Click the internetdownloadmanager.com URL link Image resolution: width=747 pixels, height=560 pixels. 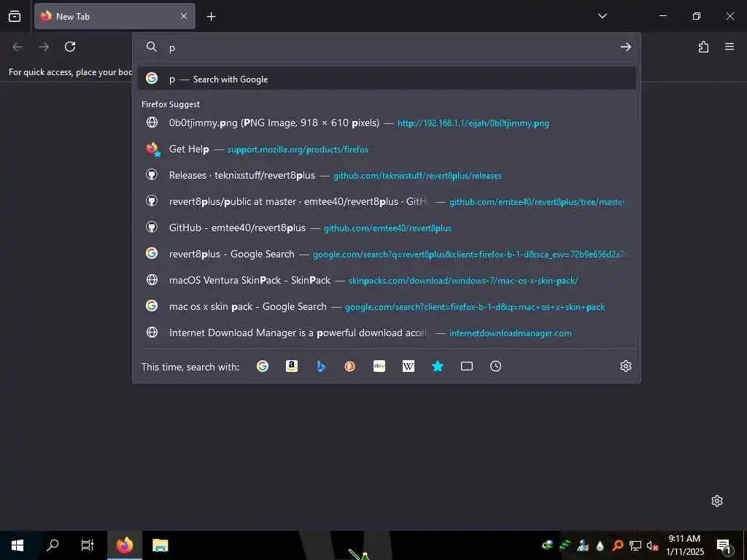(x=510, y=332)
